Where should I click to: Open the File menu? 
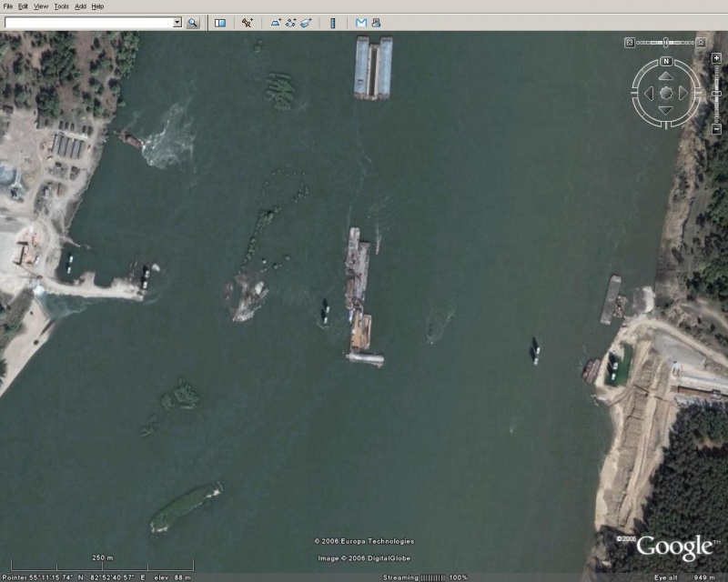pos(8,6)
